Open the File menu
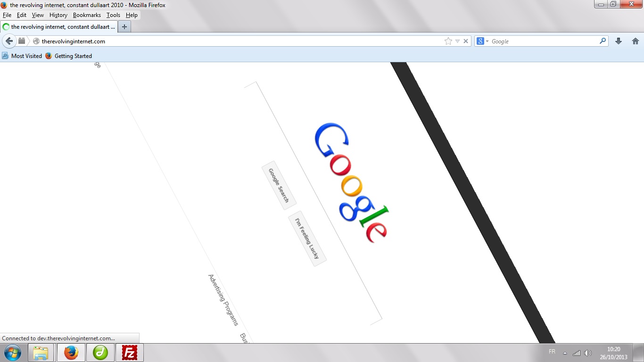Image resolution: width=644 pixels, height=362 pixels. pos(7,15)
